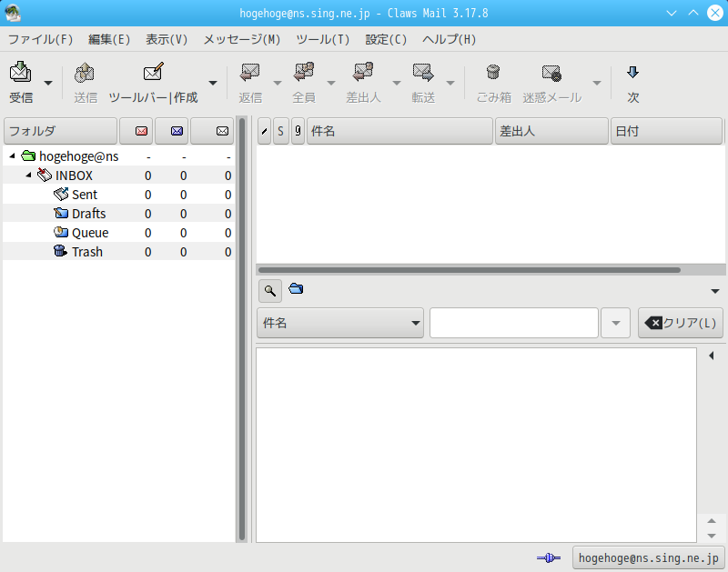Click Reply to all (全員) icon
728x572 pixels.
click(x=304, y=73)
